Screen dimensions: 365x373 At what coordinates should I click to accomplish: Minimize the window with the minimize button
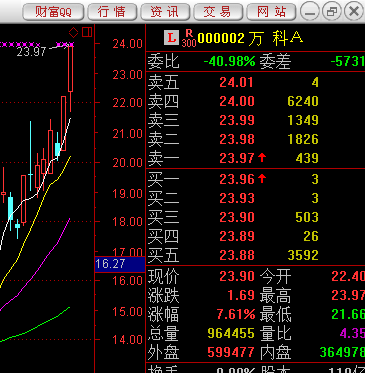[310, 12]
